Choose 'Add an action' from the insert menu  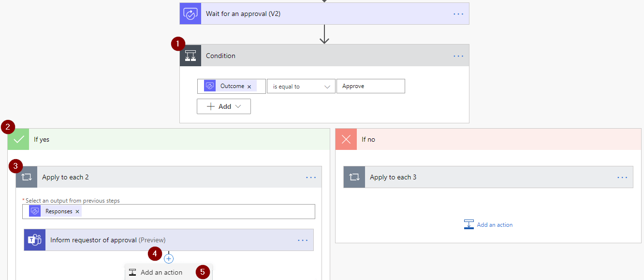[161, 272]
